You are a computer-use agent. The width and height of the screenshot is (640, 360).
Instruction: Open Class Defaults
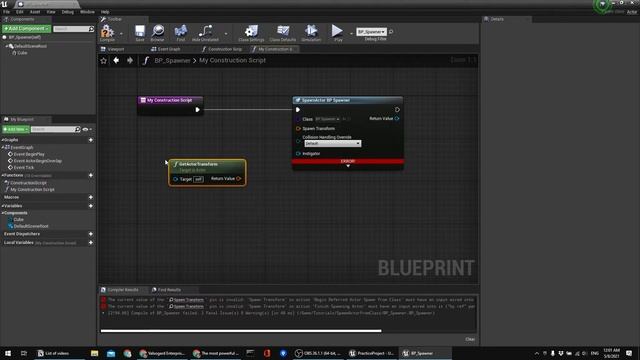pos(282,33)
